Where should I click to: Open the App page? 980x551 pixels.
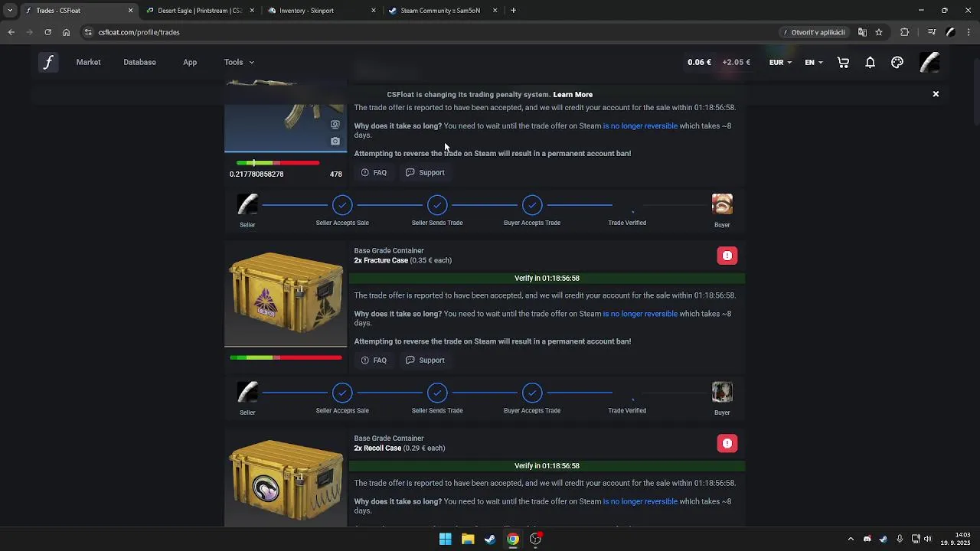tap(190, 62)
